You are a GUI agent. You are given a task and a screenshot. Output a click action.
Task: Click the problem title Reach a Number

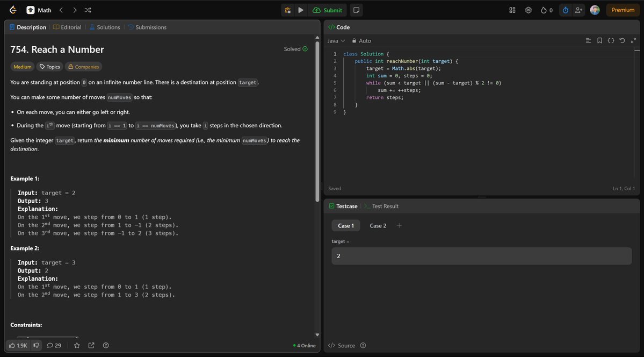click(57, 49)
